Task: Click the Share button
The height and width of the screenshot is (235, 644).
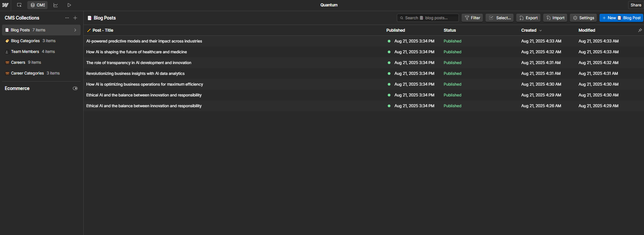Action: point(636,5)
